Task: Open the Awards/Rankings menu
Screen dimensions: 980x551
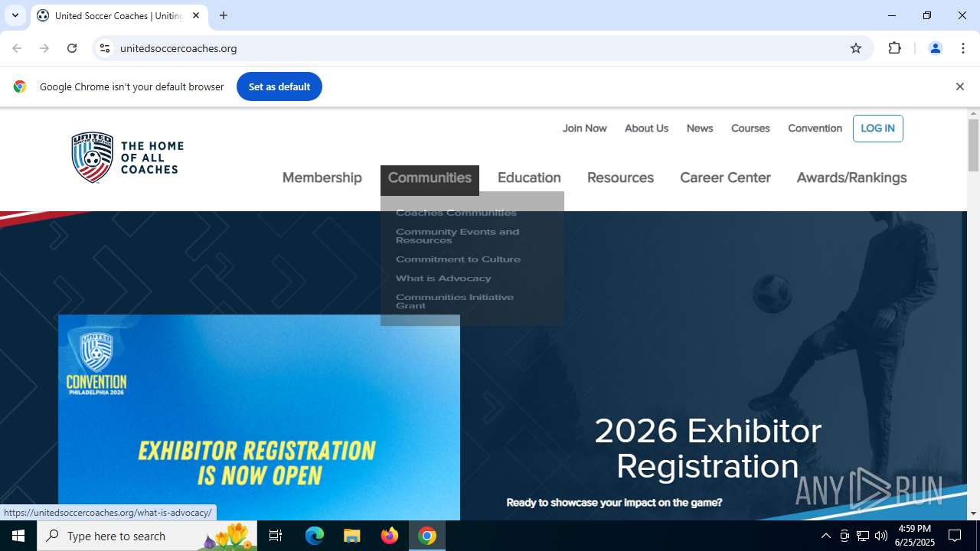Action: pos(851,178)
